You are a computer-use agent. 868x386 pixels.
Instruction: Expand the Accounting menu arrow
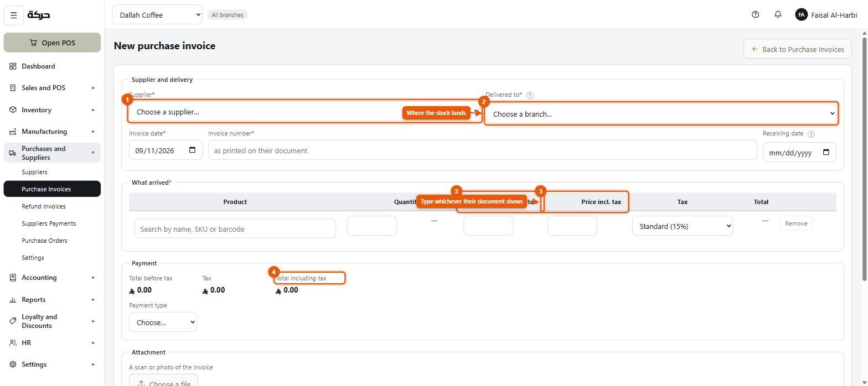click(93, 278)
